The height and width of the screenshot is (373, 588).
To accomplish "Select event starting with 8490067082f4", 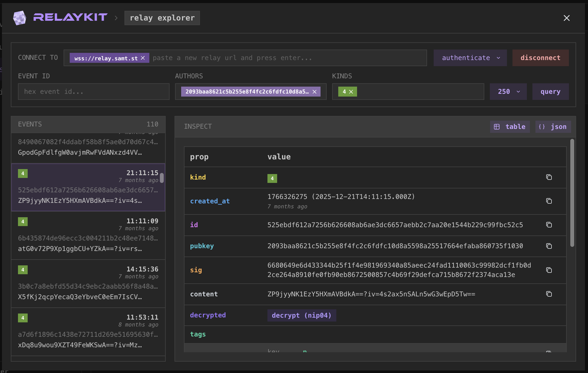I will pyautogui.click(x=88, y=148).
